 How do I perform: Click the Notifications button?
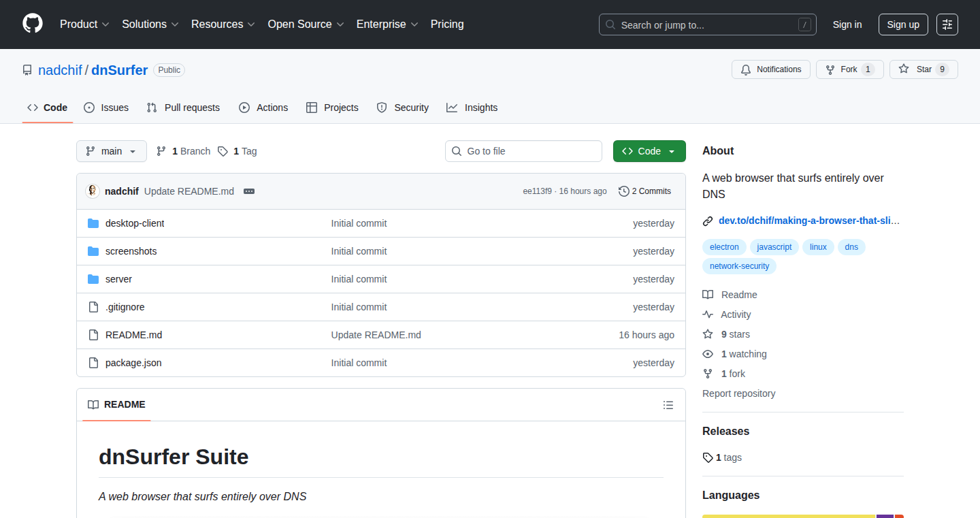pyautogui.click(x=771, y=69)
